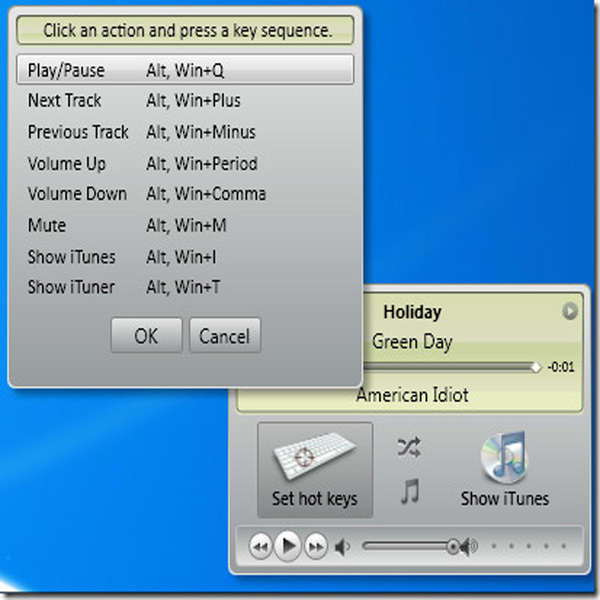Adjust the volume slider knob

[x=453, y=546]
